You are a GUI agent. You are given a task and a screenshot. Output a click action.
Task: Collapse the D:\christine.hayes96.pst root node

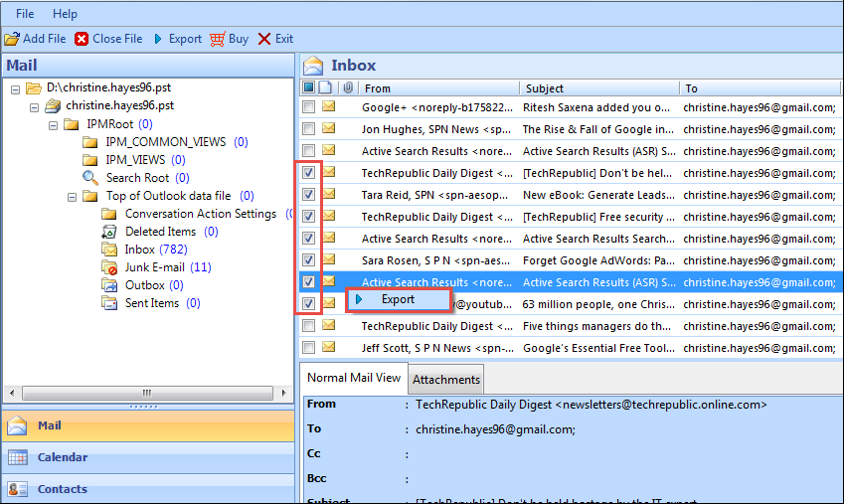pyautogui.click(x=16, y=88)
